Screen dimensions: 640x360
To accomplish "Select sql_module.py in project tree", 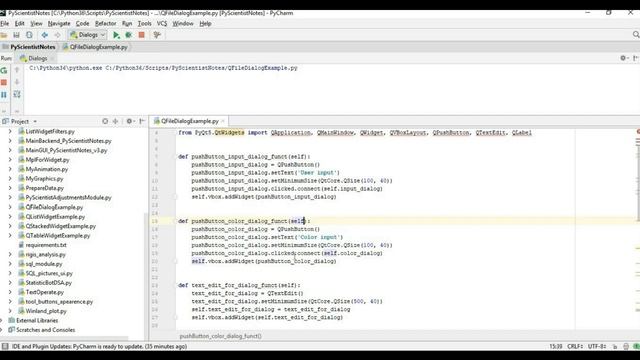I will (44, 264).
